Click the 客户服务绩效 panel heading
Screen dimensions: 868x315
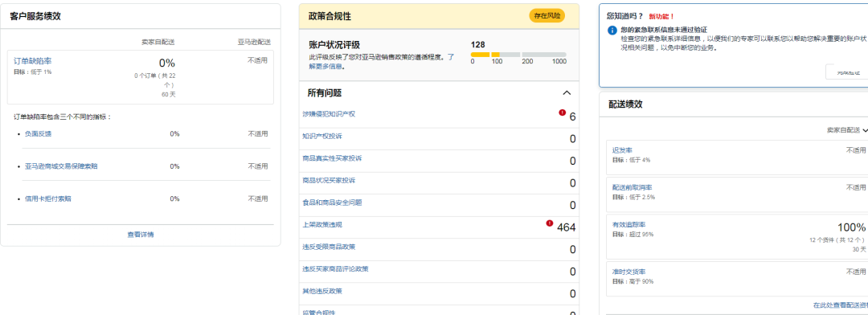[35, 16]
